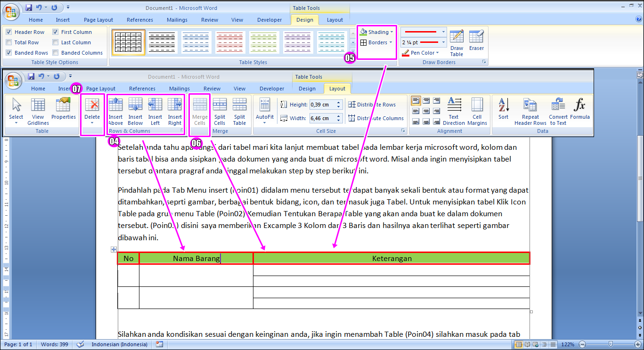
Task: Click Page: 1 of 1 indicator
Action: 18,344
